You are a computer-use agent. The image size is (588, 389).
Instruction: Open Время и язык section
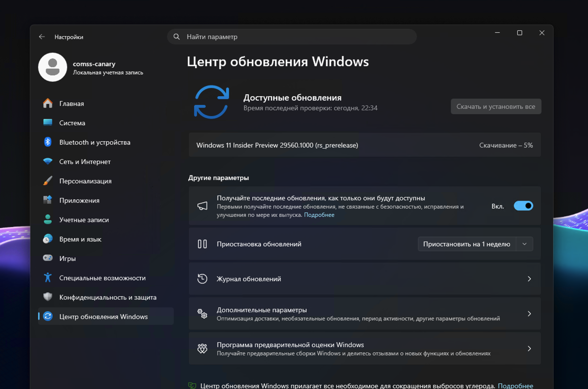click(106, 239)
